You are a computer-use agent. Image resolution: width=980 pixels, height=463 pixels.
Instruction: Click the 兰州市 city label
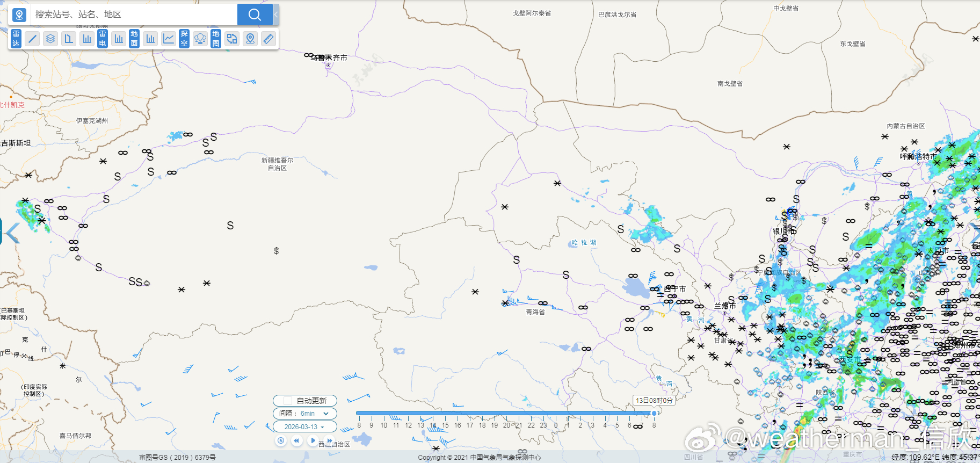[x=725, y=305]
